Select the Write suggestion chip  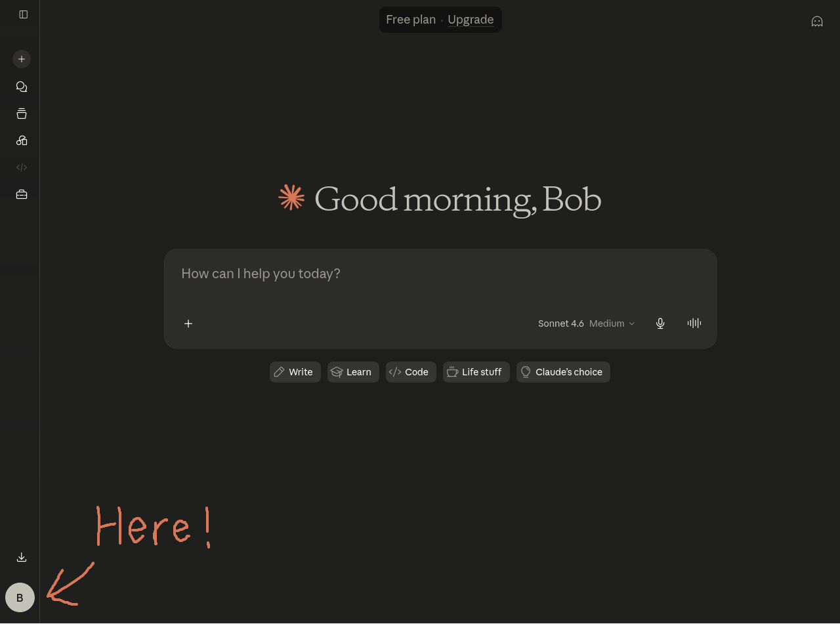(295, 372)
